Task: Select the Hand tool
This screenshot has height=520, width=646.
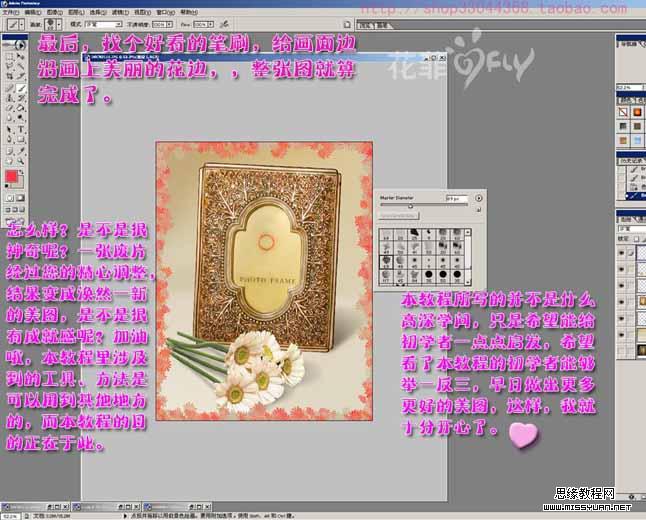Action: coord(10,161)
